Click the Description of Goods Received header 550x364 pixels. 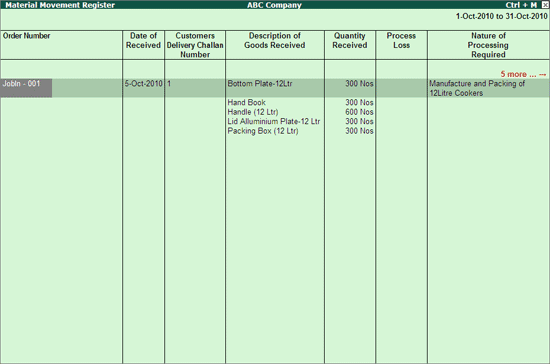(x=275, y=40)
